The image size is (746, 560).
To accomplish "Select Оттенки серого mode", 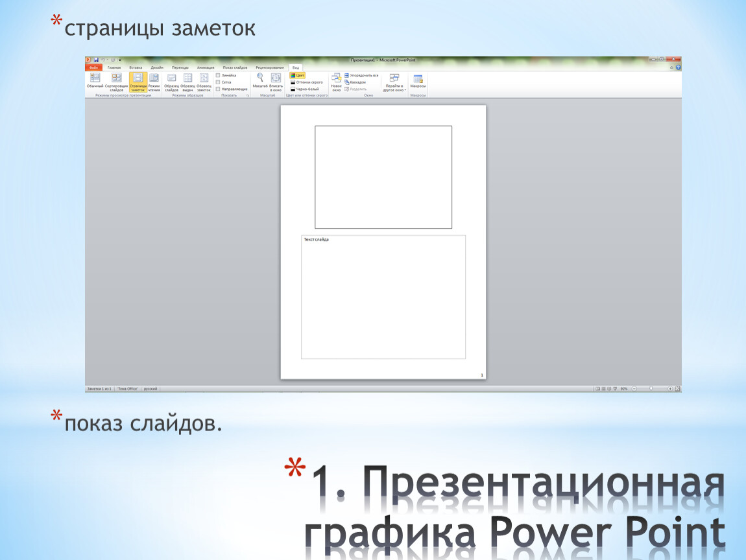I will tap(306, 82).
